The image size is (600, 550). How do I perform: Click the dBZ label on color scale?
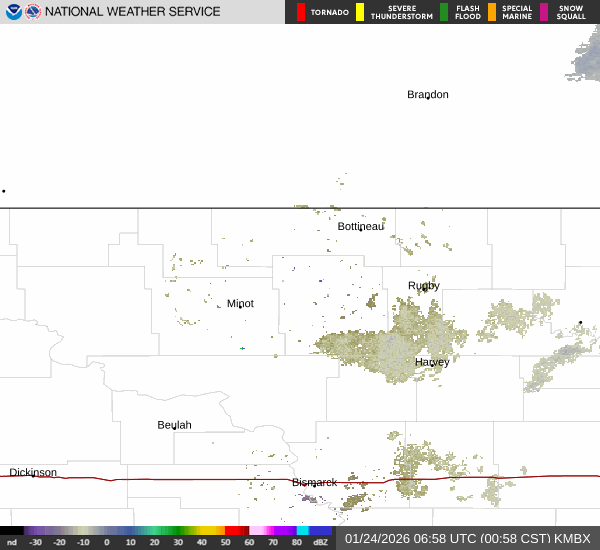[321, 542]
